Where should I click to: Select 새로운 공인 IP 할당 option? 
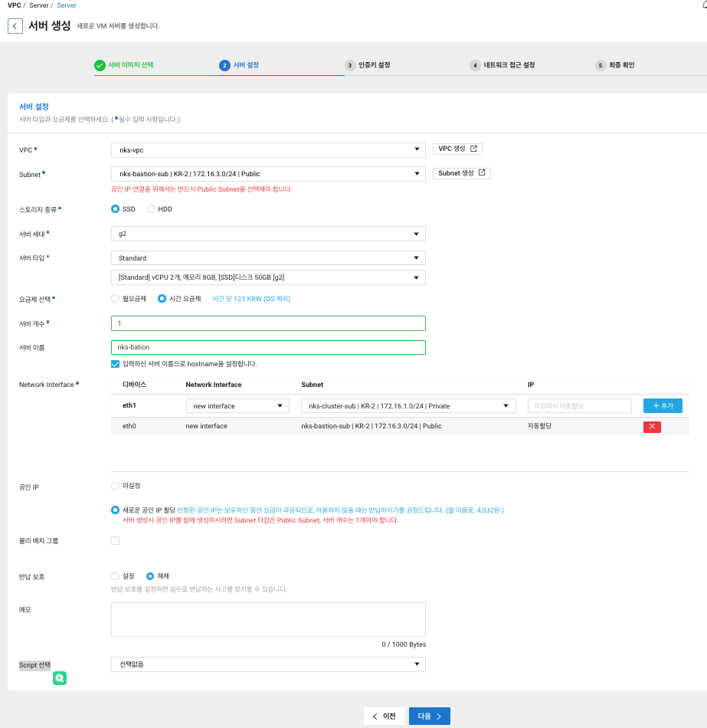pos(115,510)
